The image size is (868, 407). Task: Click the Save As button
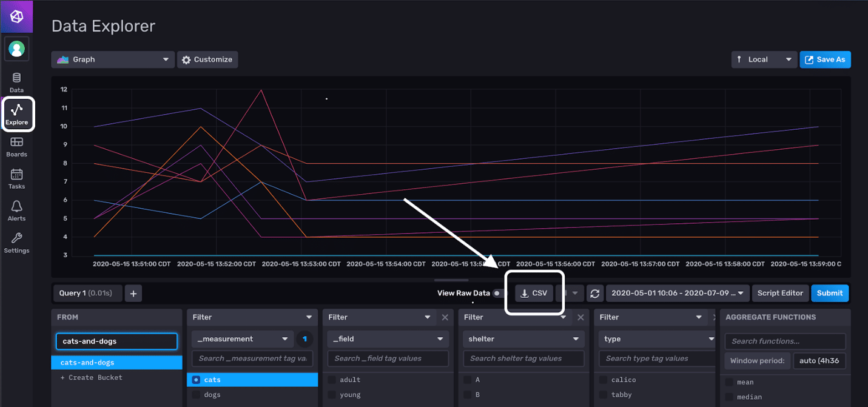(x=825, y=59)
